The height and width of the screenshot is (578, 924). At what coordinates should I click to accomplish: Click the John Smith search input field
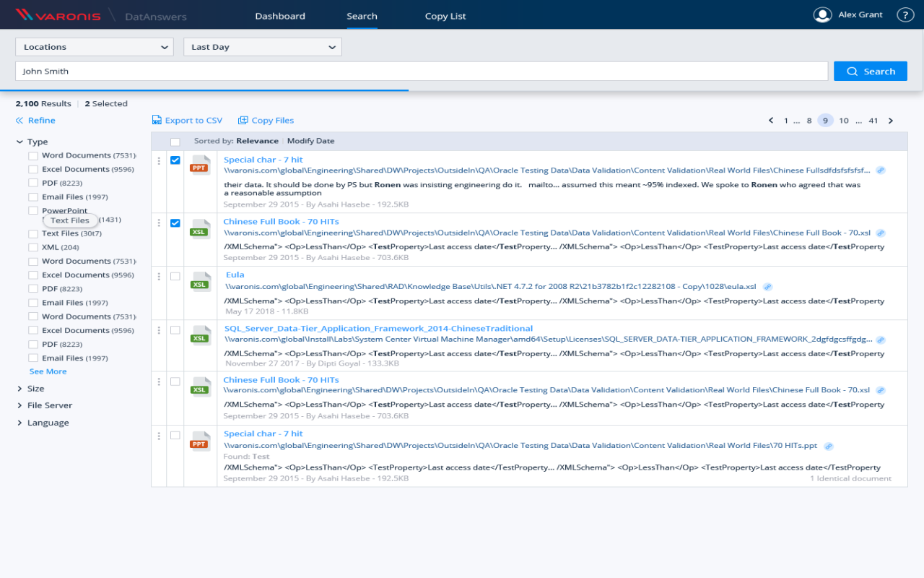tap(422, 72)
